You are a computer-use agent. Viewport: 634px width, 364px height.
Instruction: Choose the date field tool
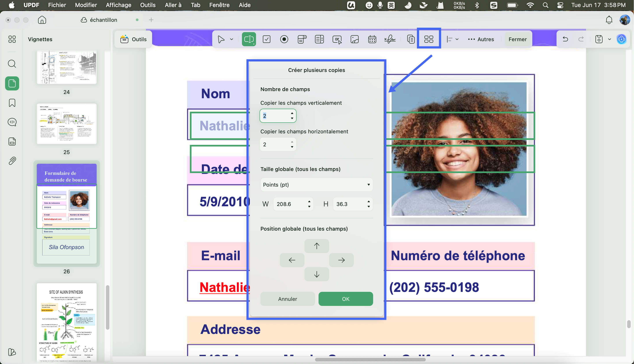(x=372, y=39)
